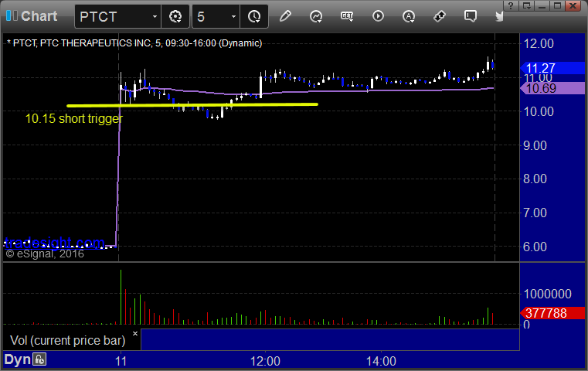
Task: Click the 8.00 price axis label
Action: pos(535,179)
